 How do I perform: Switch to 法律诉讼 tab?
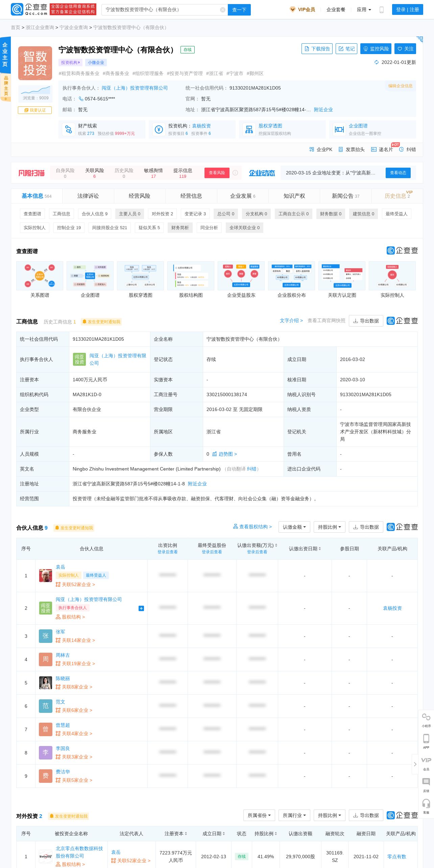coord(88,196)
